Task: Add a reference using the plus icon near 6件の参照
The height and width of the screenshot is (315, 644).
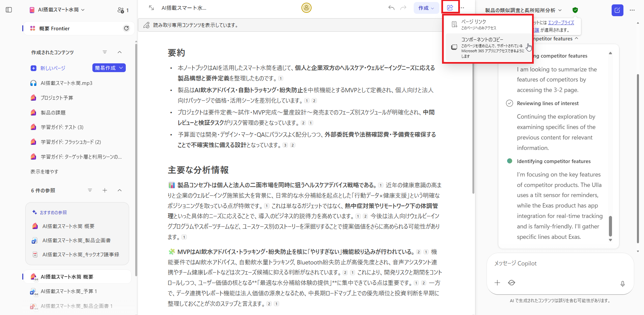Action: point(105,190)
